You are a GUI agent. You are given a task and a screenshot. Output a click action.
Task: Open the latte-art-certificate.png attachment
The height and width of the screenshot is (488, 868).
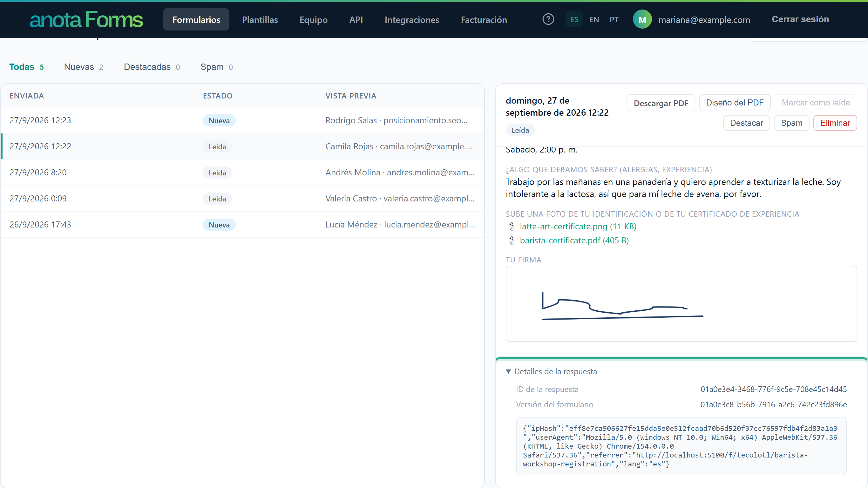578,227
